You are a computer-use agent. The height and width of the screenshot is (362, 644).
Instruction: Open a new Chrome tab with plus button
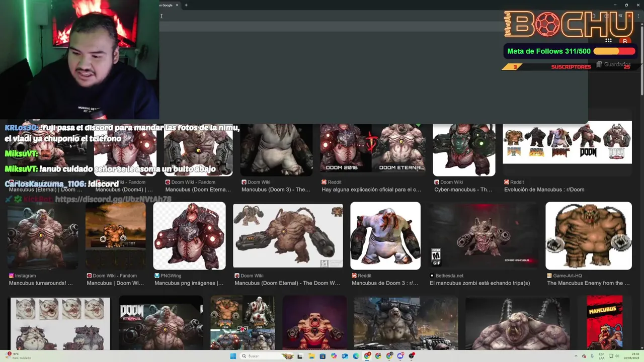tap(186, 5)
